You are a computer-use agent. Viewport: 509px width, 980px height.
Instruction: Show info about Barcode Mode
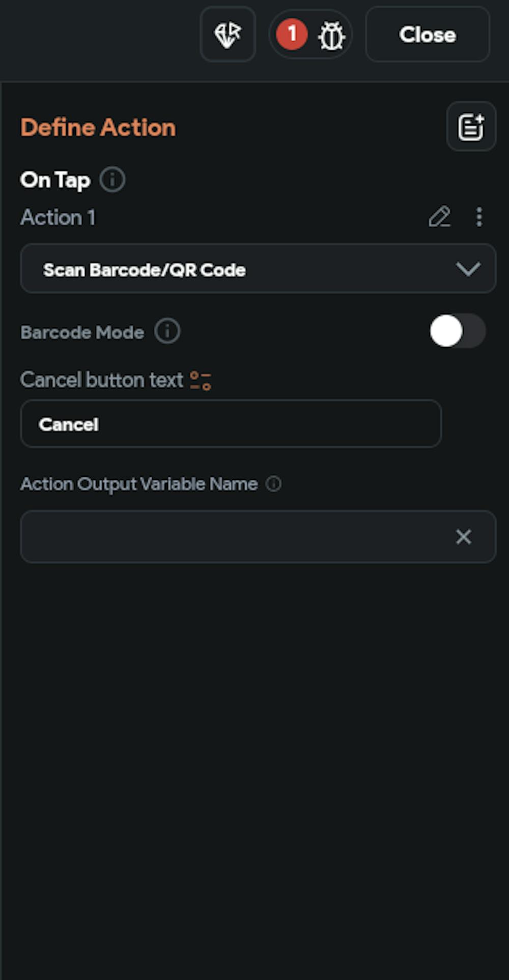(167, 331)
